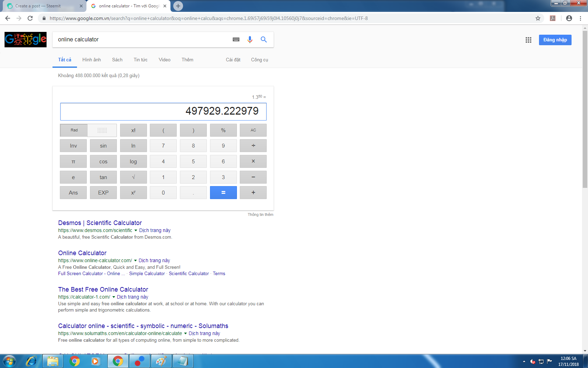Close the online calculator browser tab
This screenshot has height=368, width=588.
pyautogui.click(x=165, y=6)
